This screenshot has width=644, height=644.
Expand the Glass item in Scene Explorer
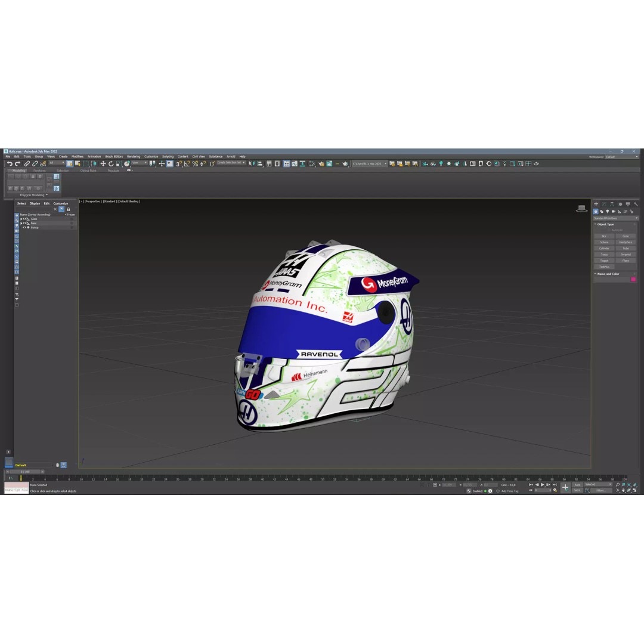pos(21,219)
